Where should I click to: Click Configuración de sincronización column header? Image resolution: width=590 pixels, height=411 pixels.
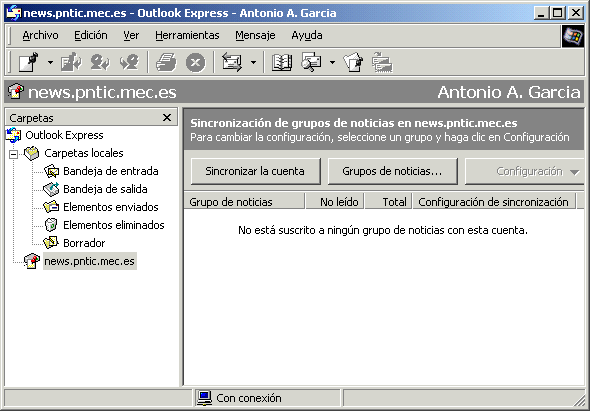494,201
